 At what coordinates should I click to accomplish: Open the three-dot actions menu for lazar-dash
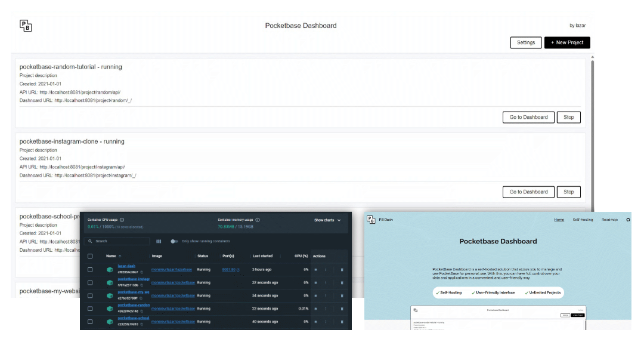tap(326, 270)
